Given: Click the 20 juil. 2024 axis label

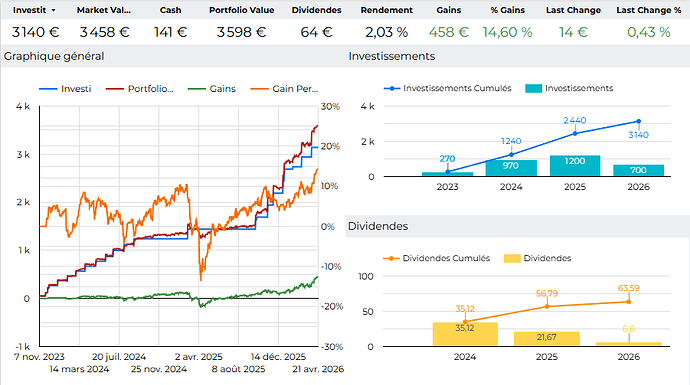Looking at the screenshot, I should tap(119, 357).
